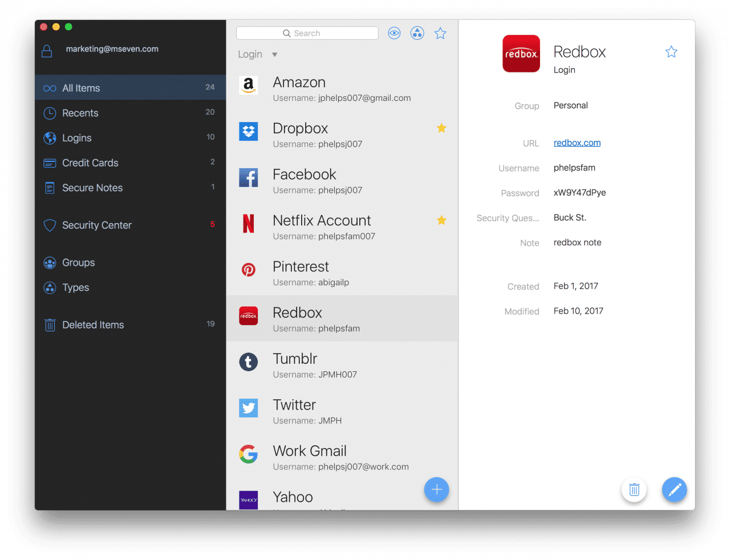This screenshot has height=560, width=730.
Task: Open the Recents section
Action: [131, 113]
